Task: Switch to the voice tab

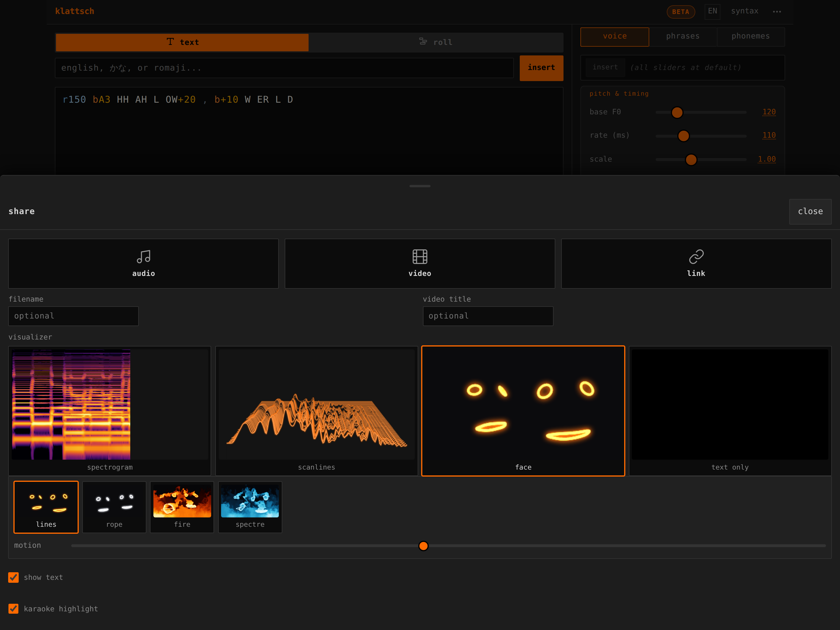Action: tap(615, 36)
